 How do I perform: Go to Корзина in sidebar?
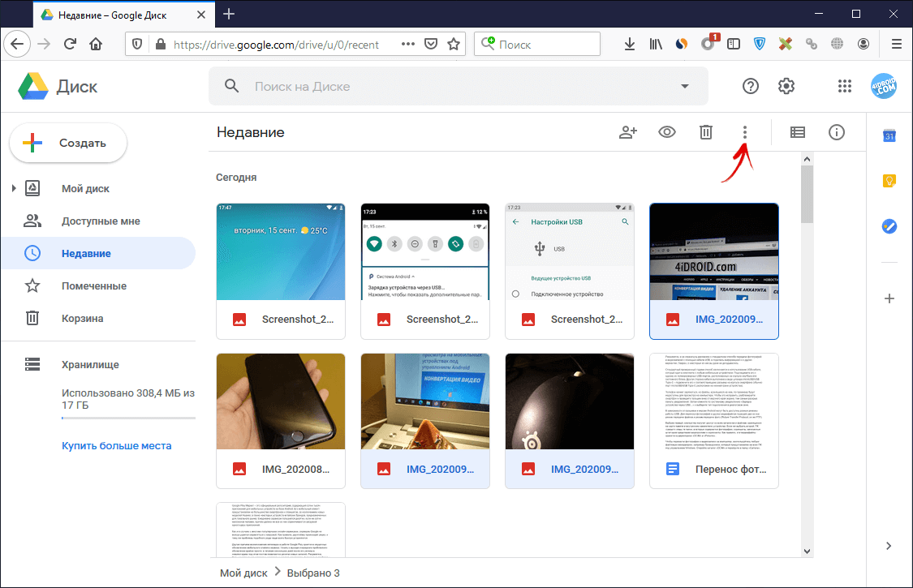(x=82, y=319)
